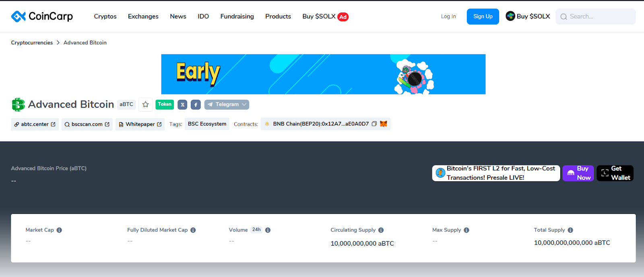
Task: Open the Cryptos menu
Action: [105, 16]
